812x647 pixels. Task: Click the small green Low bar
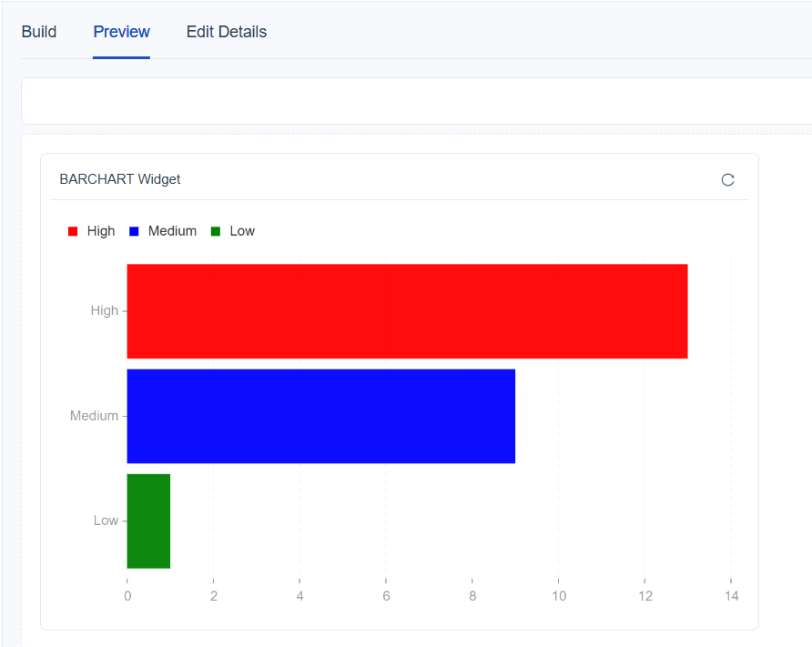click(x=148, y=521)
